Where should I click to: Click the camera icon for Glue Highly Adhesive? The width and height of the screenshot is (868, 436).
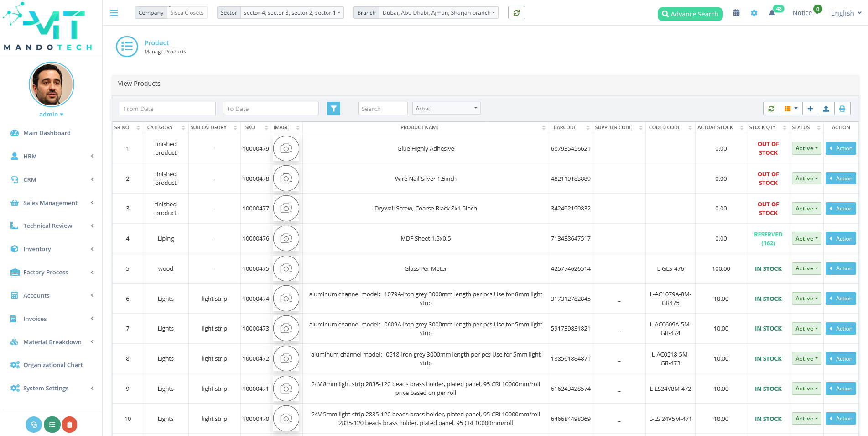(x=286, y=148)
